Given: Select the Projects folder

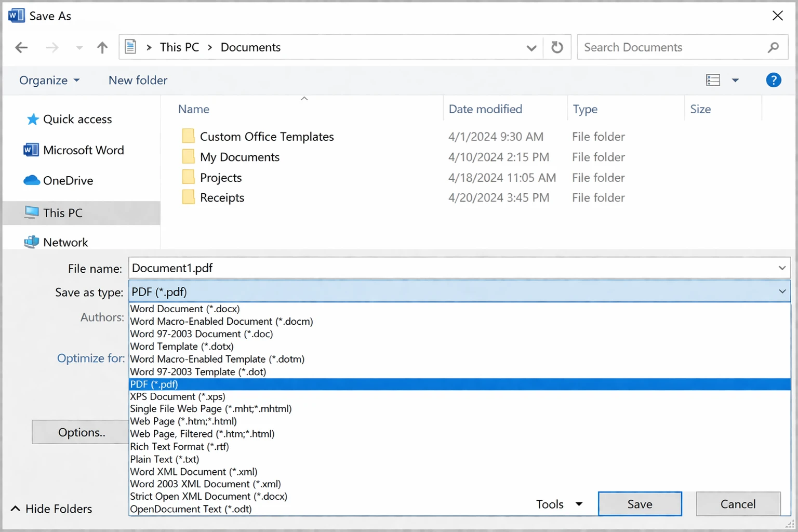Looking at the screenshot, I should pos(221,178).
